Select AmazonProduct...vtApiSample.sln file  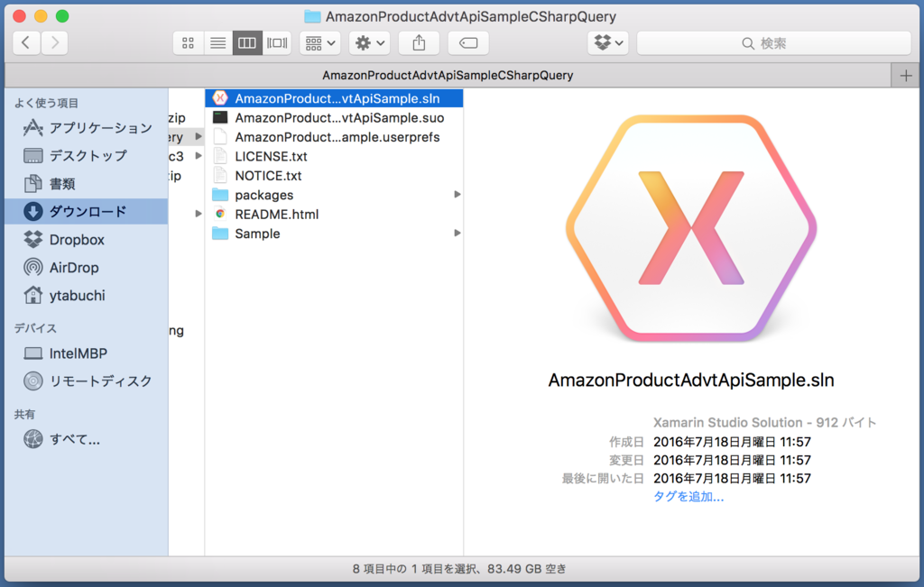(x=334, y=98)
